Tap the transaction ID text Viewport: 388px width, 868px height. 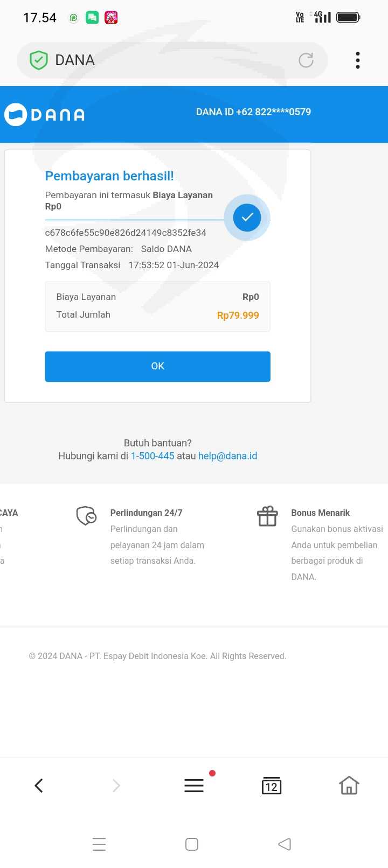click(x=126, y=233)
